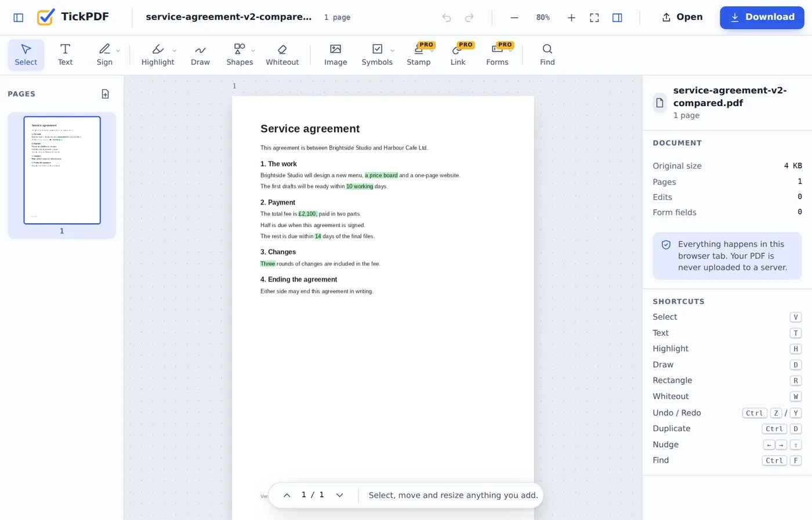Open Find in document
812x520 pixels.
tap(547, 55)
